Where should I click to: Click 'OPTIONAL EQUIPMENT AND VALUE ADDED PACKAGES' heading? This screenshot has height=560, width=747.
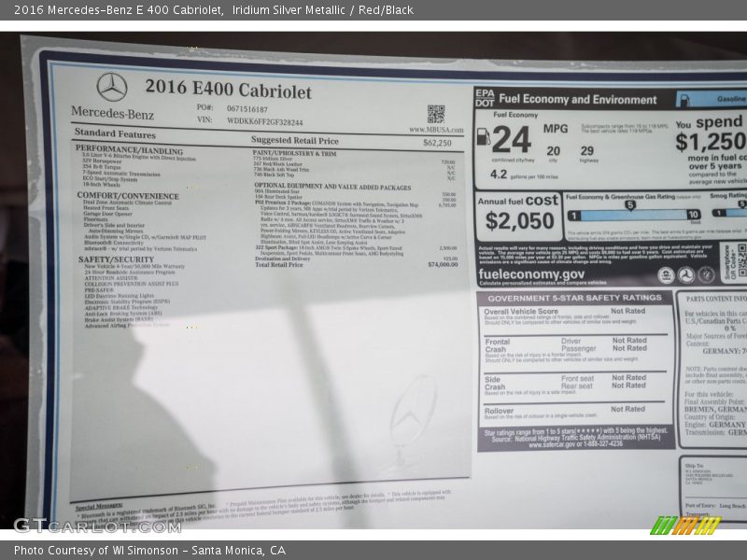pos(332,187)
